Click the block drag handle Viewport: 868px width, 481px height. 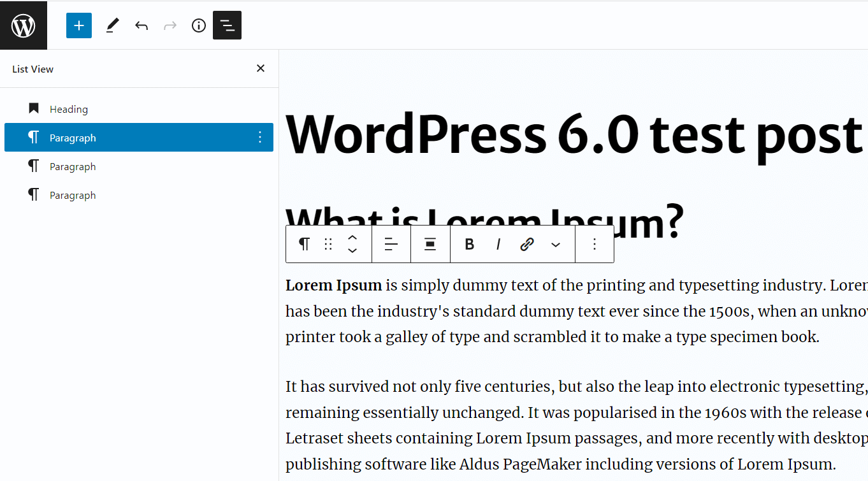tap(328, 244)
